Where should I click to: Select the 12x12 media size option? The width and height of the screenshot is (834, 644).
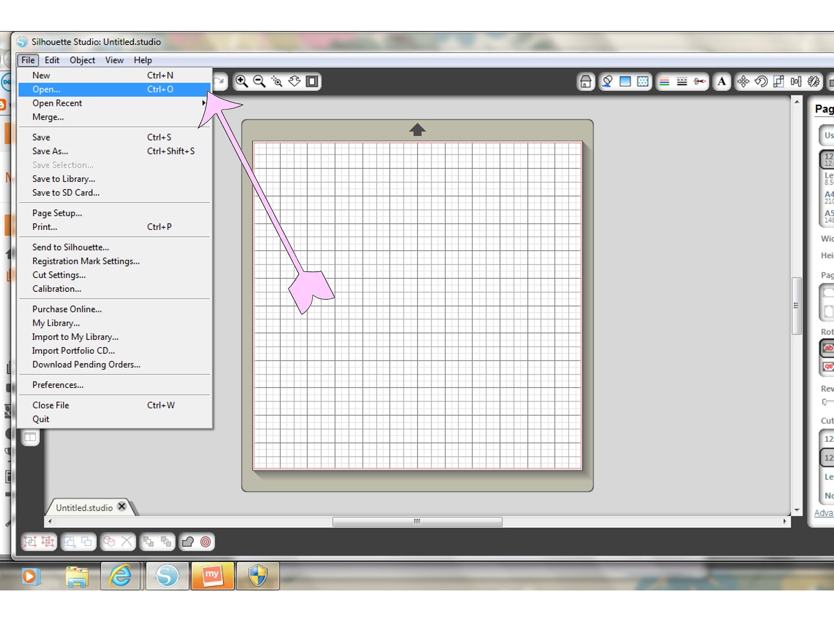tap(828, 159)
